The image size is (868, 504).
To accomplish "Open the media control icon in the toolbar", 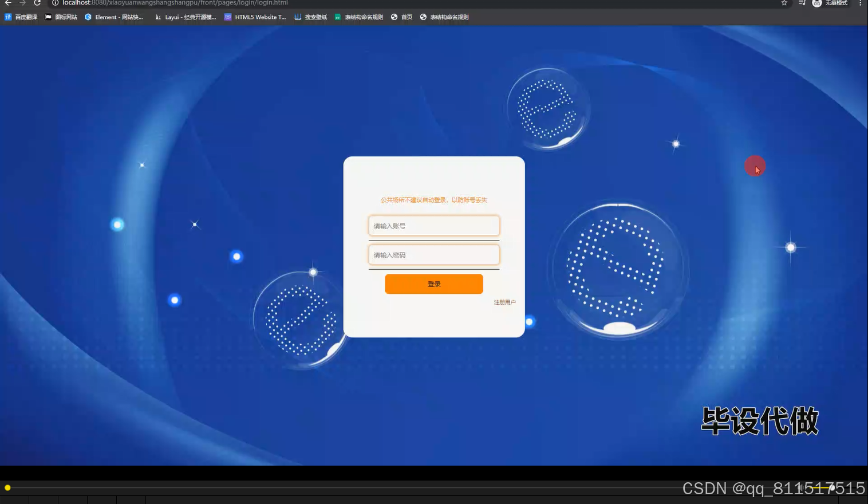I will coord(802,3).
